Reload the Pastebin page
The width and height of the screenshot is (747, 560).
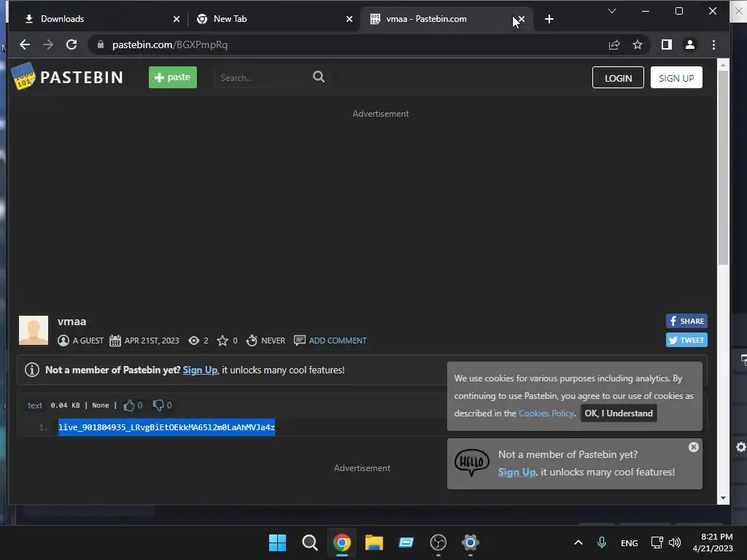tap(71, 44)
